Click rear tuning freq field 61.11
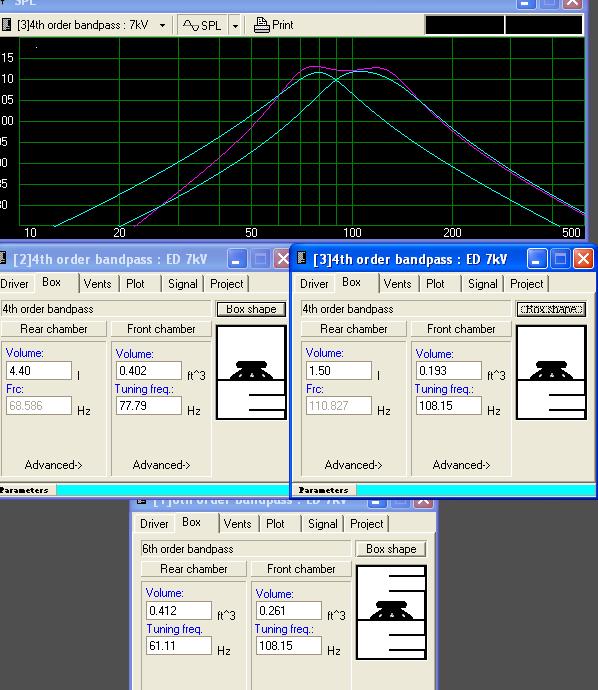 point(179,646)
